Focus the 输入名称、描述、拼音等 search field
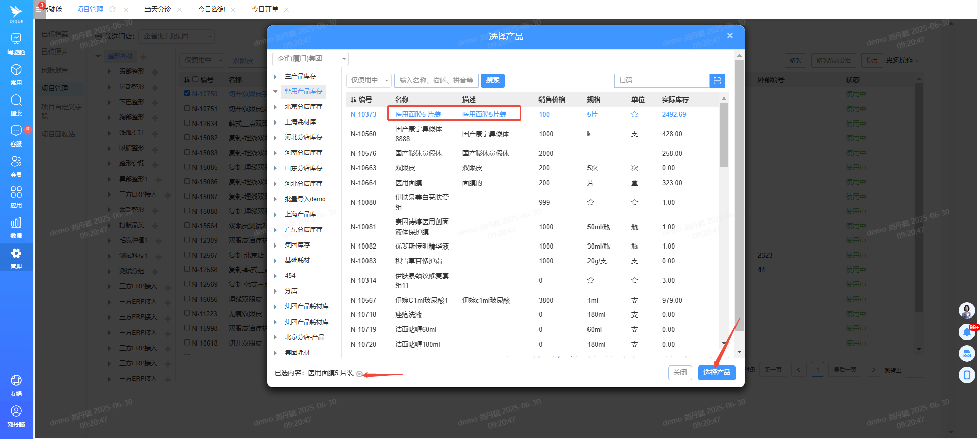980x439 pixels. coord(436,80)
